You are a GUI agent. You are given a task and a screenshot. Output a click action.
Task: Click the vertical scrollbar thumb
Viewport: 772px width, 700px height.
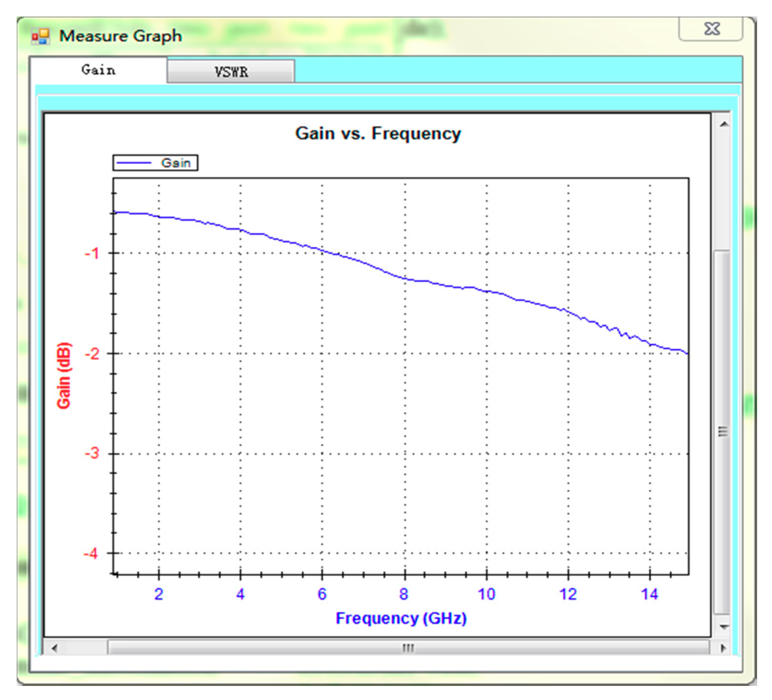[722, 431]
